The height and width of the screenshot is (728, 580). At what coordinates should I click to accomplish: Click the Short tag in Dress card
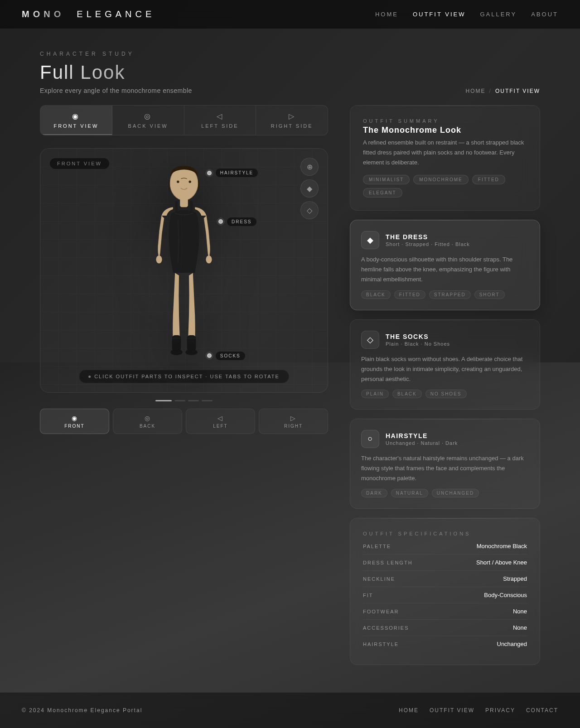point(489,295)
